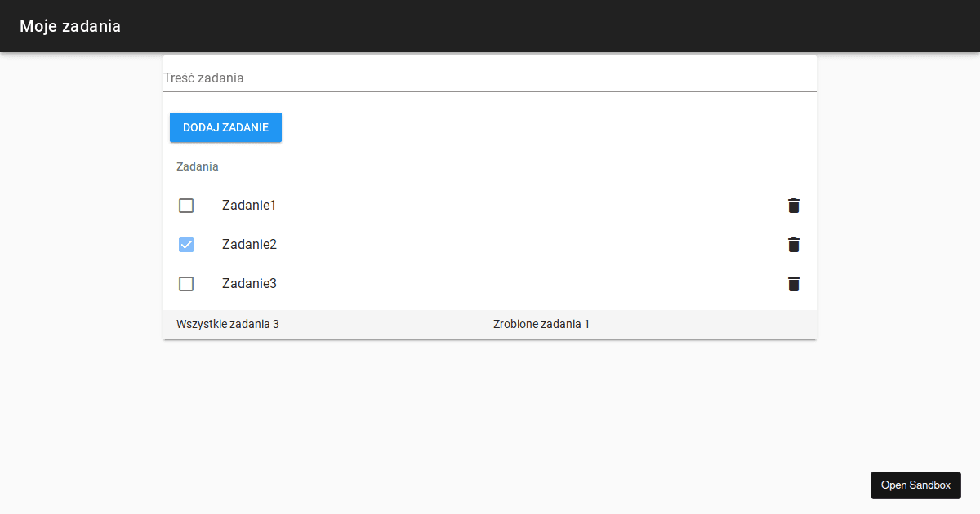Click the Moje zadania title bar

click(x=70, y=26)
